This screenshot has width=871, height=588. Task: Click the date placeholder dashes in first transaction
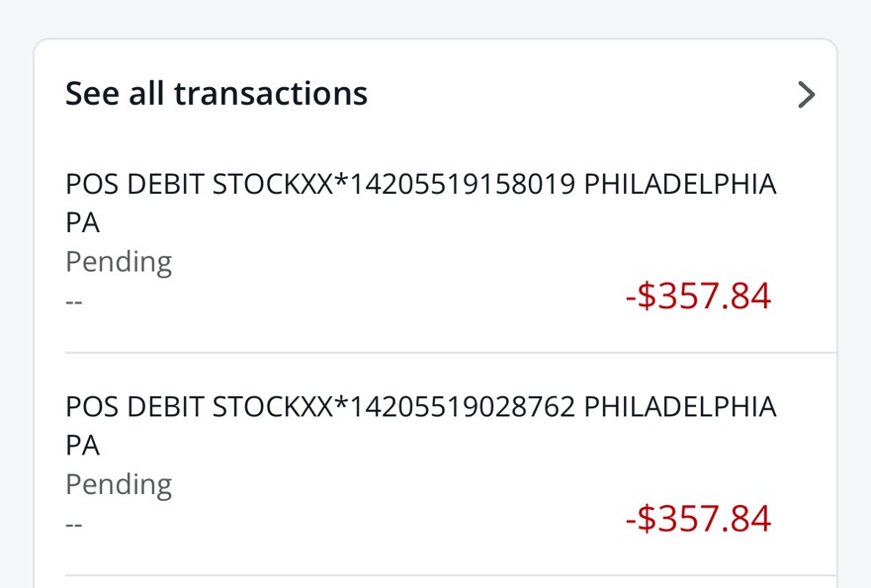pos(74,300)
